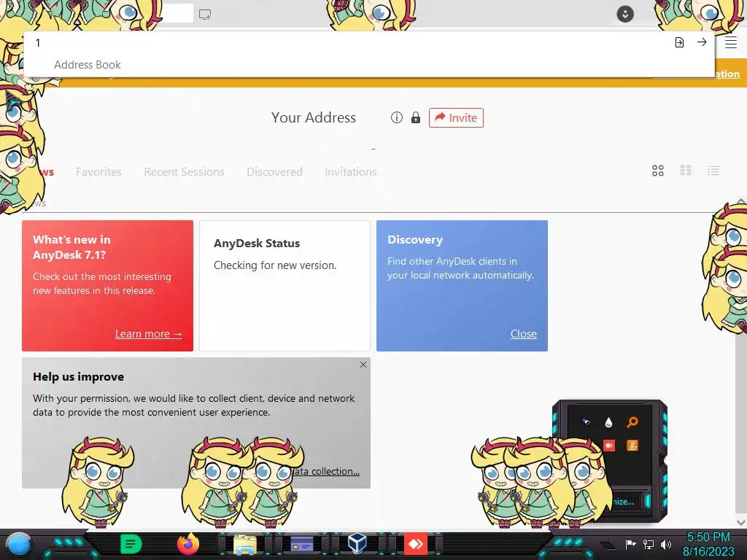Switch to large tiles view
747x560 pixels.
click(658, 171)
